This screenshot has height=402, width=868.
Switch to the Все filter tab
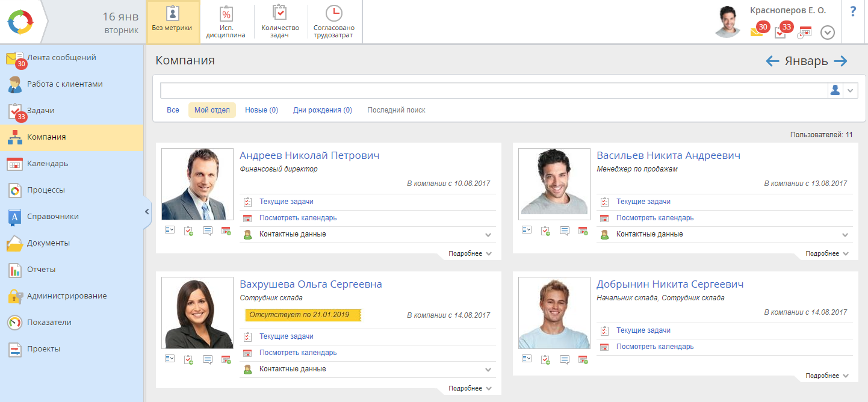coord(173,110)
